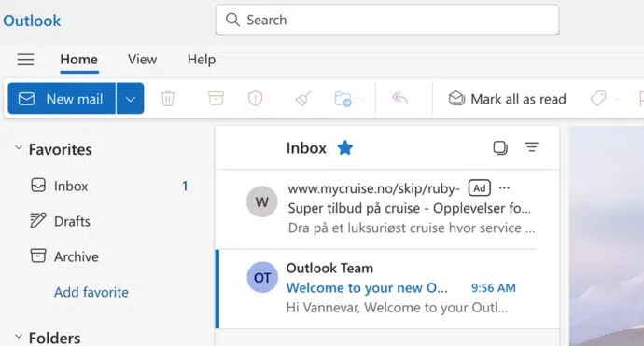The height and width of the screenshot is (346, 644).
Task: Click the Filter lines icon in Inbox header
Action: point(532,147)
